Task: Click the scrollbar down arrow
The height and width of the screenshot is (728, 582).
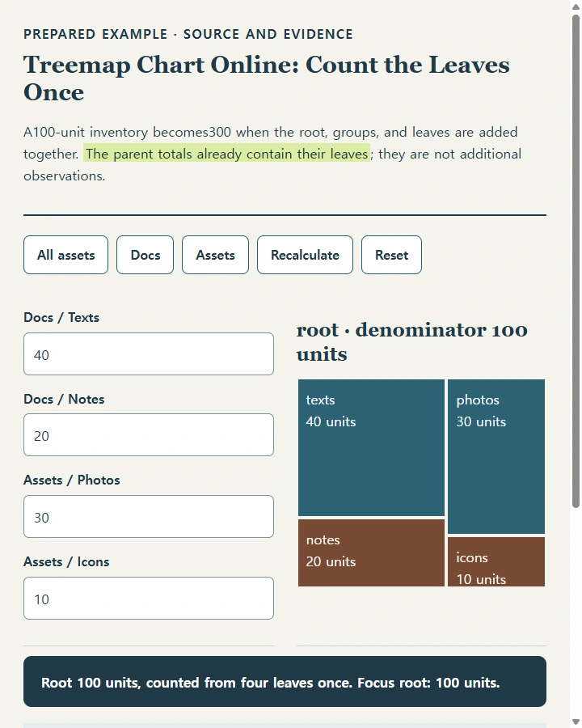Action: point(576,722)
